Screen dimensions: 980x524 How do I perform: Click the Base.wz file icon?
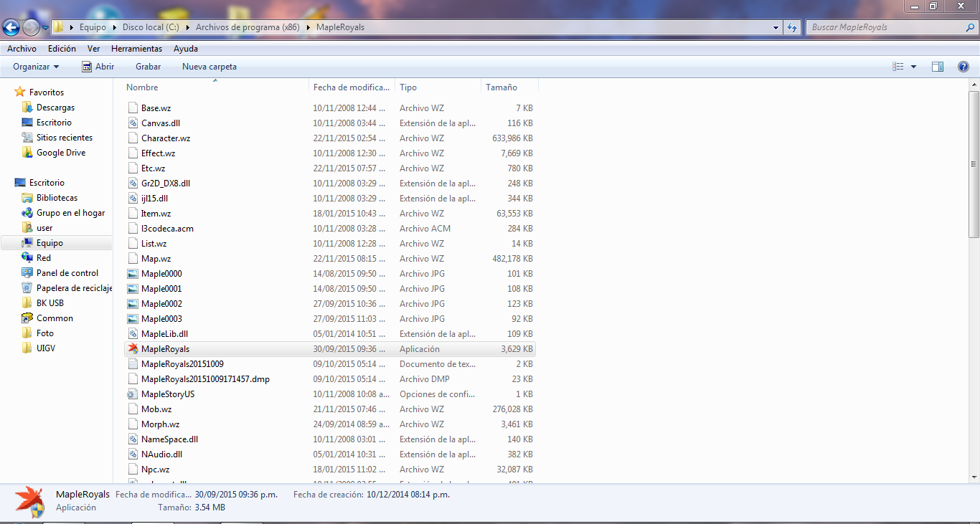(x=132, y=108)
